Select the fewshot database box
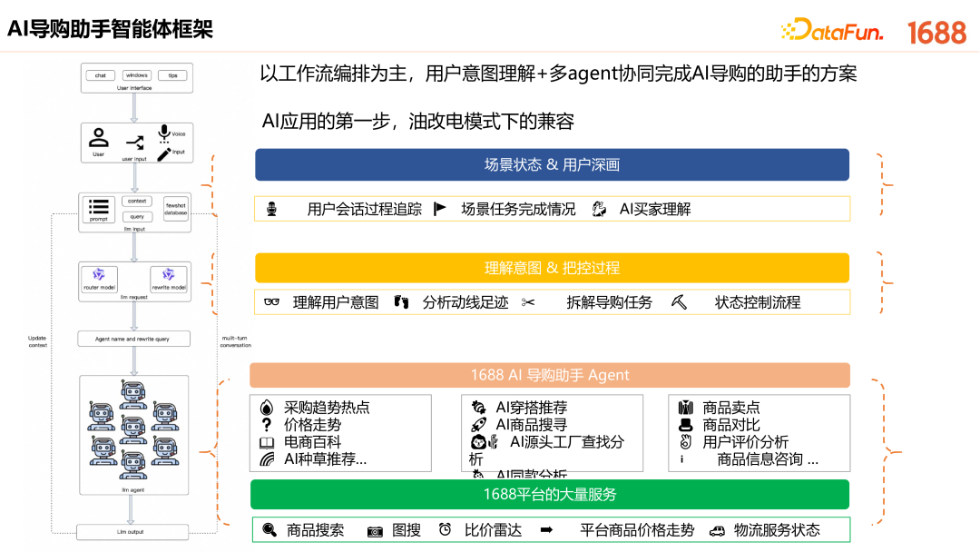The image size is (980, 552). tap(176, 209)
